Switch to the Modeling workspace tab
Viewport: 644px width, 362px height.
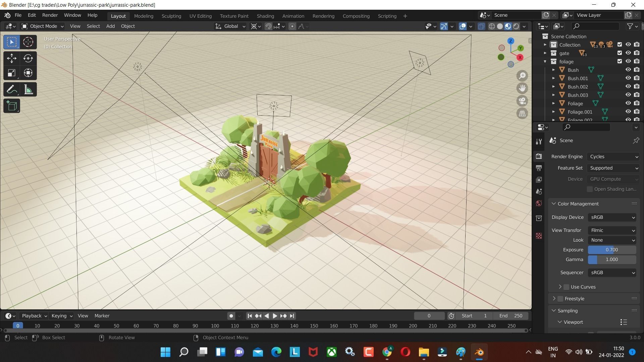click(x=144, y=16)
